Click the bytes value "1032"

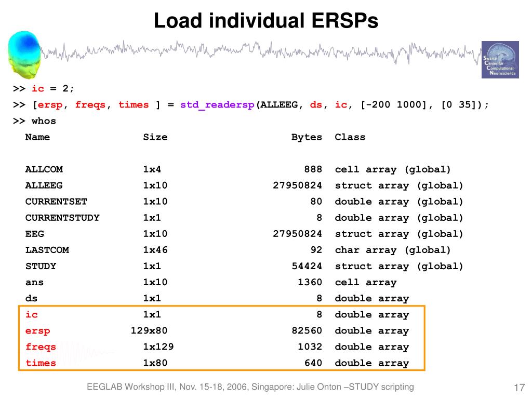(x=310, y=347)
